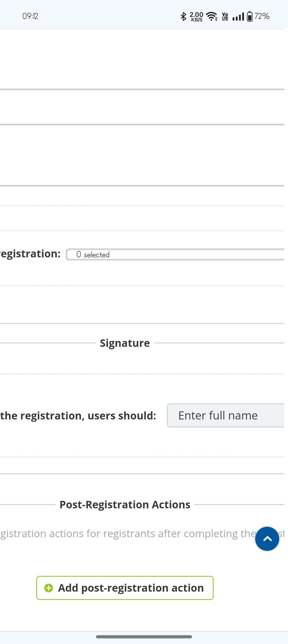The image size is (288, 644).
Task: Tap the cellular signal bars icon
Action: (238, 17)
